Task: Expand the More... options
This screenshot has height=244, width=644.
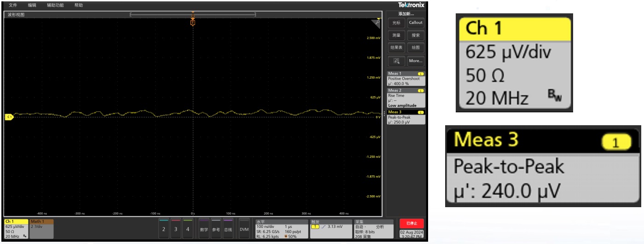Action: point(416,60)
